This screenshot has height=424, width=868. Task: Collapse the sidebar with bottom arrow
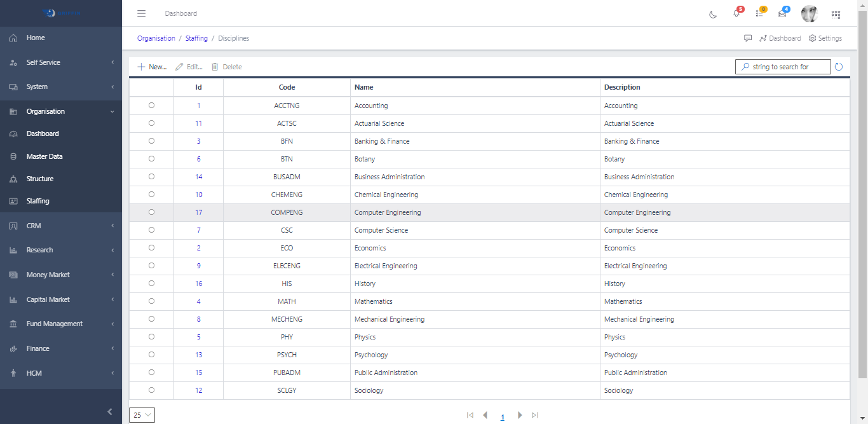[110, 412]
